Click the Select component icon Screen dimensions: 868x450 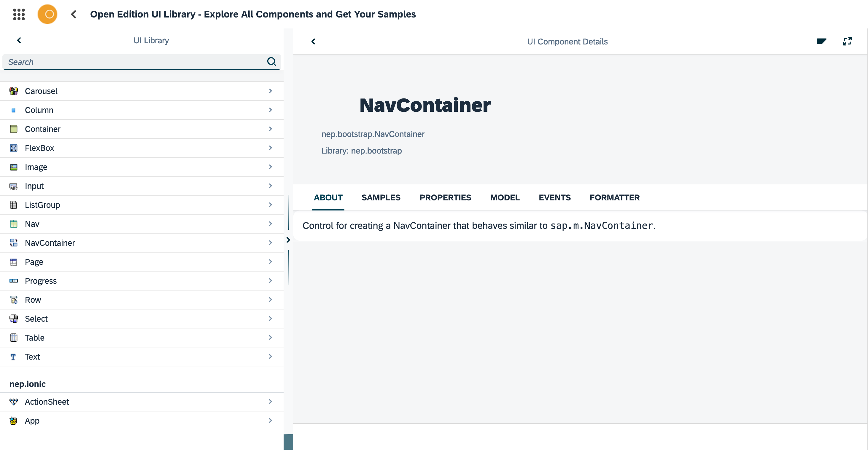click(x=13, y=319)
